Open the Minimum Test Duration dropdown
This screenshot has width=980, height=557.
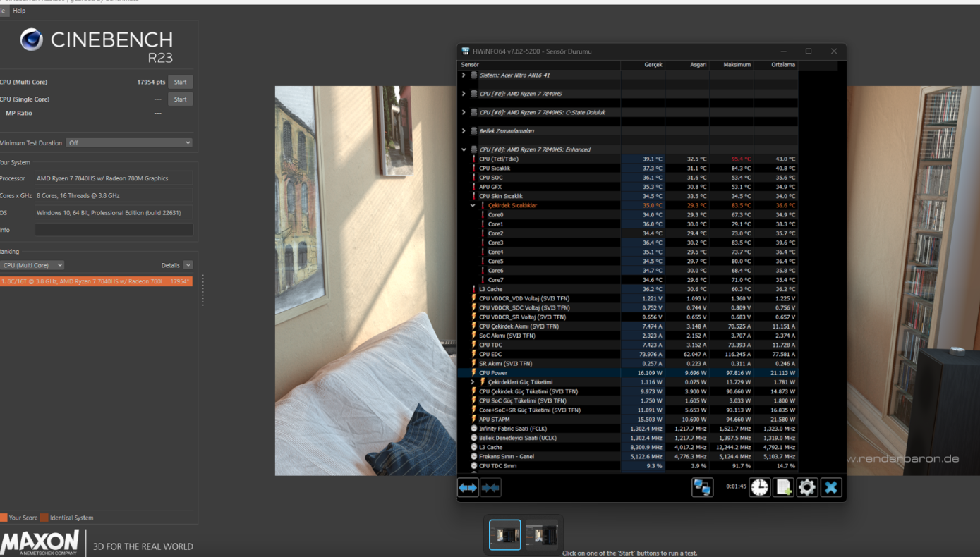[129, 143]
